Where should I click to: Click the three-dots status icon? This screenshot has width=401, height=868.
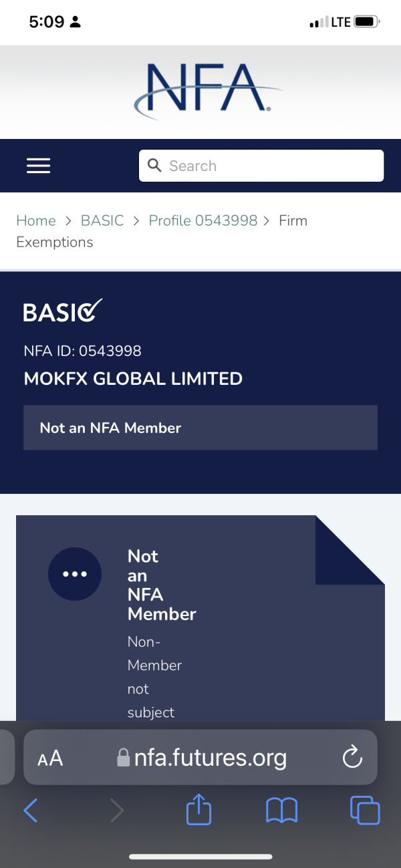pos(75,574)
